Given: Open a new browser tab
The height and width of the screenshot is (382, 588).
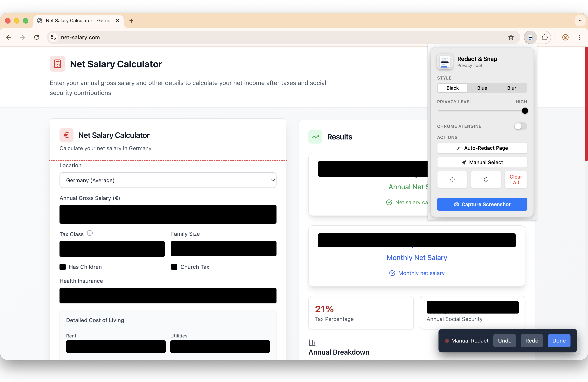Looking at the screenshot, I should pyautogui.click(x=131, y=20).
